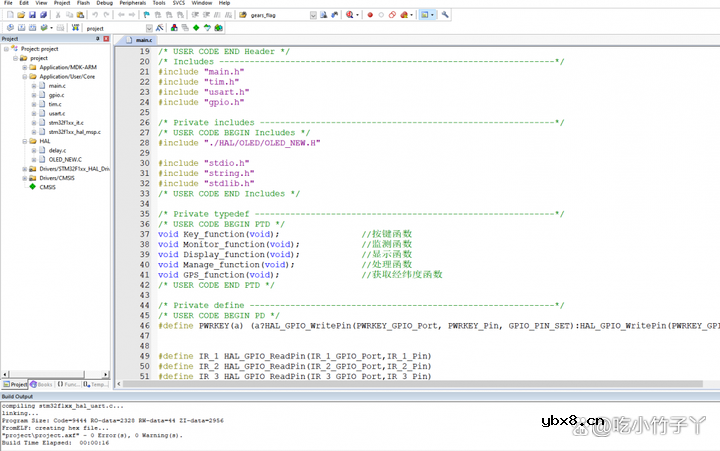Open the Flash menu

pos(83,4)
